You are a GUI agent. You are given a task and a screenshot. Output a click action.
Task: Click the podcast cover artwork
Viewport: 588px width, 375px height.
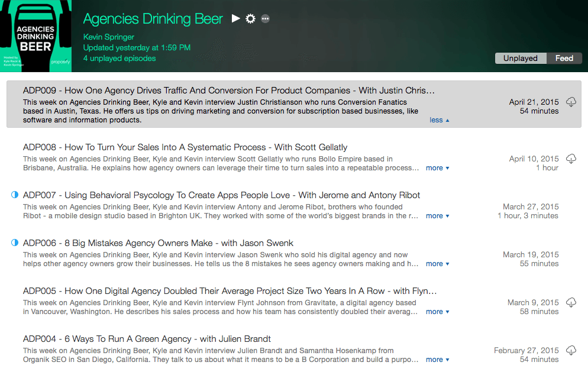point(35,35)
